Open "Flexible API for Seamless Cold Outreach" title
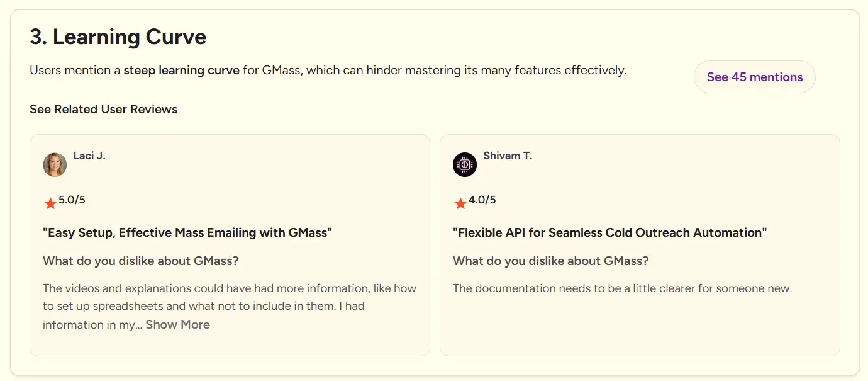The width and height of the screenshot is (868, 381). coord(610,232)
